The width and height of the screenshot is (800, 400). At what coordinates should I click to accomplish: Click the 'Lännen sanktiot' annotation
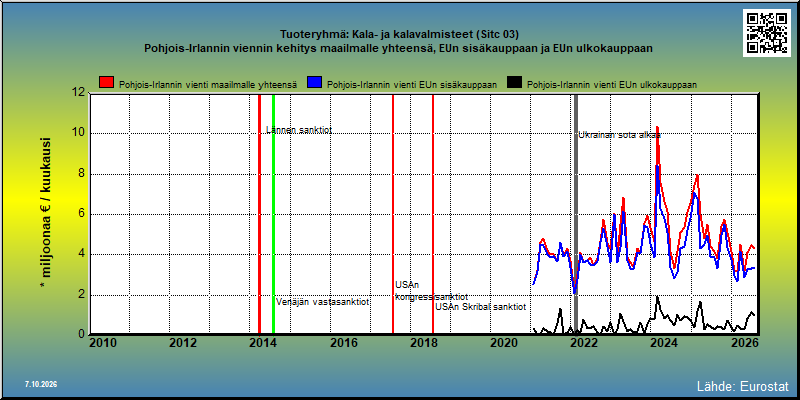299,130
